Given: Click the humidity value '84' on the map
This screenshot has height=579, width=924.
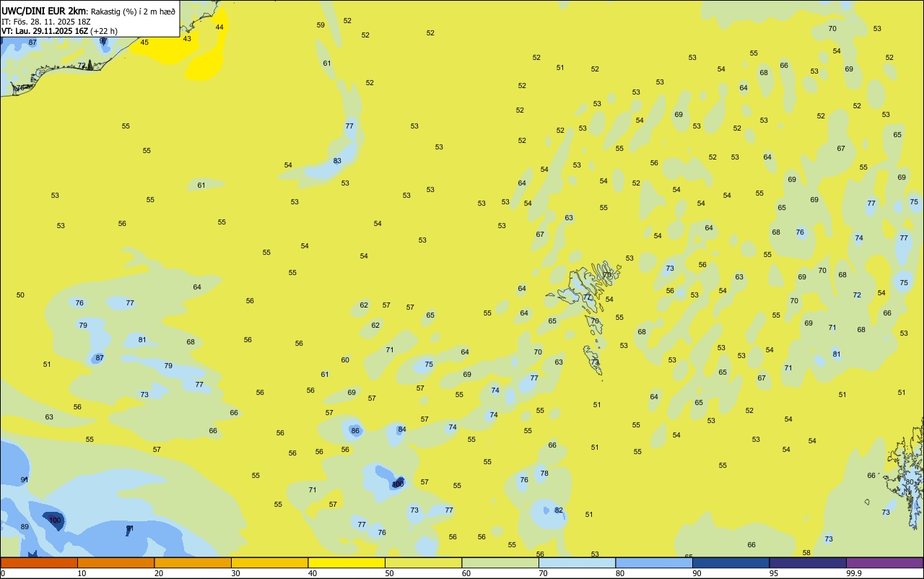Looking at the screenshot, I should (402, 430).
